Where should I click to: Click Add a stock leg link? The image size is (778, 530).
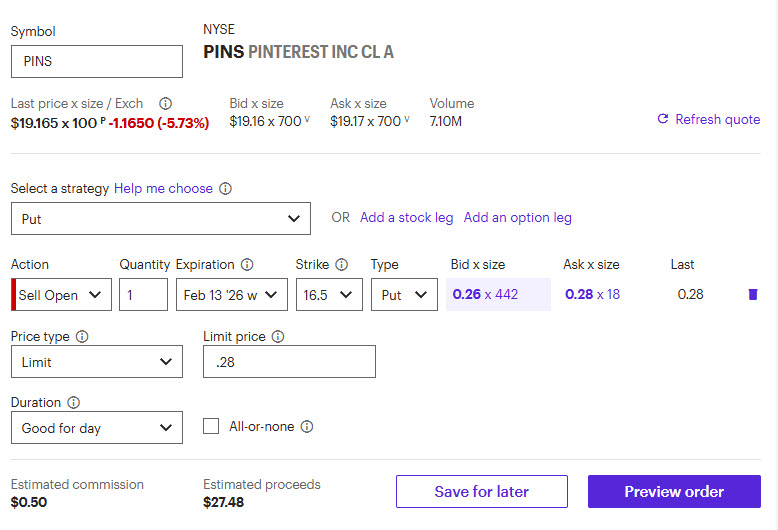pos(406,217)
